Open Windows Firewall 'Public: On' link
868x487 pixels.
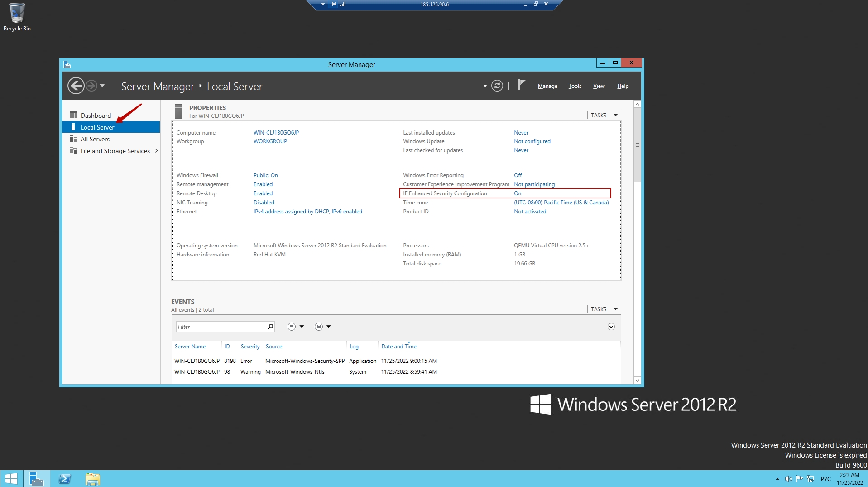click(266, 175)
